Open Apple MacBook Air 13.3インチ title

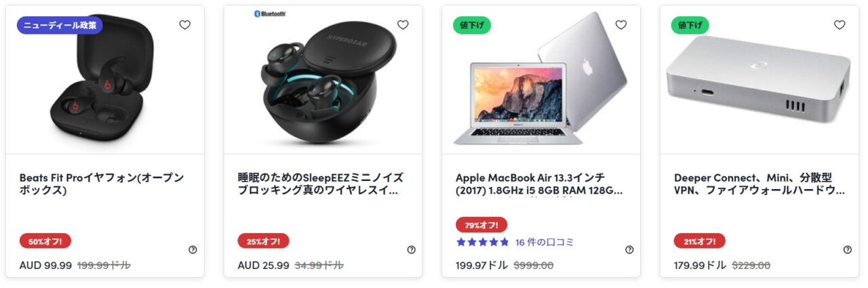[x=539, y=184]
